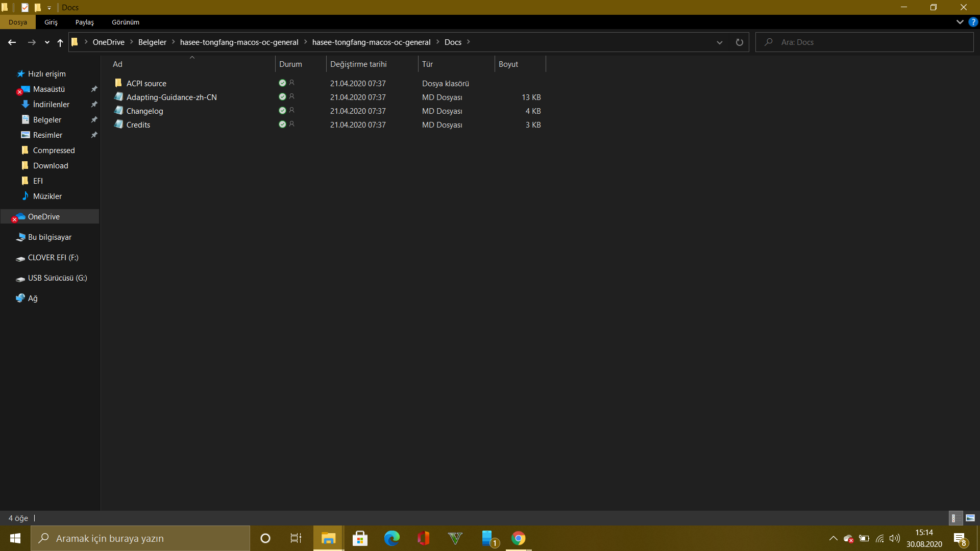This screenshot has height=551, width=980.
Task: Click the Refresh icon in address bar
Action: 739,42
